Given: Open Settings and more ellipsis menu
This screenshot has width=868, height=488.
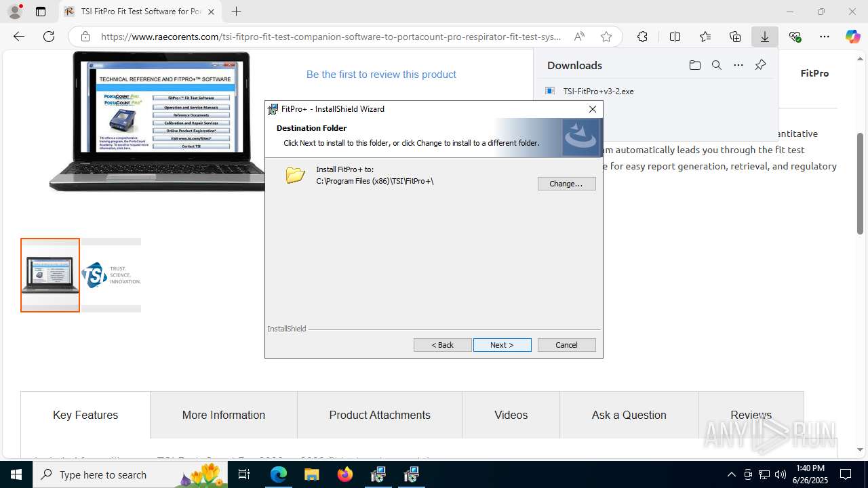Looking at the screenshot, I should (825, 37).
